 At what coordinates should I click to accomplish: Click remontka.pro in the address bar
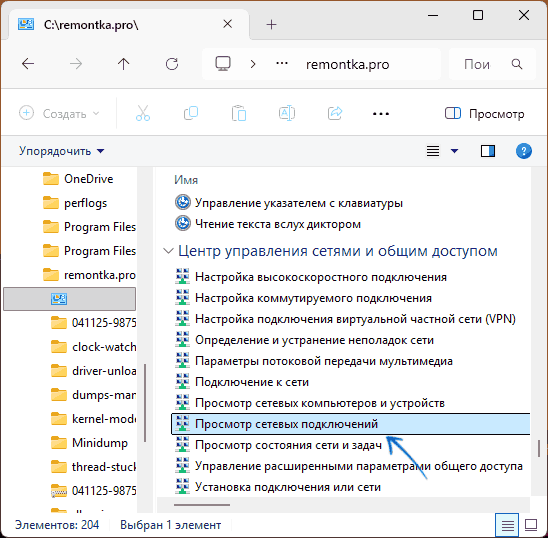click(347, 65)
